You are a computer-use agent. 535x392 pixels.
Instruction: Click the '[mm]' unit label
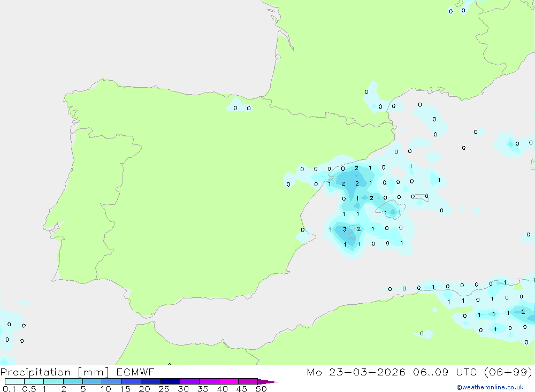[x=94, y=372]
